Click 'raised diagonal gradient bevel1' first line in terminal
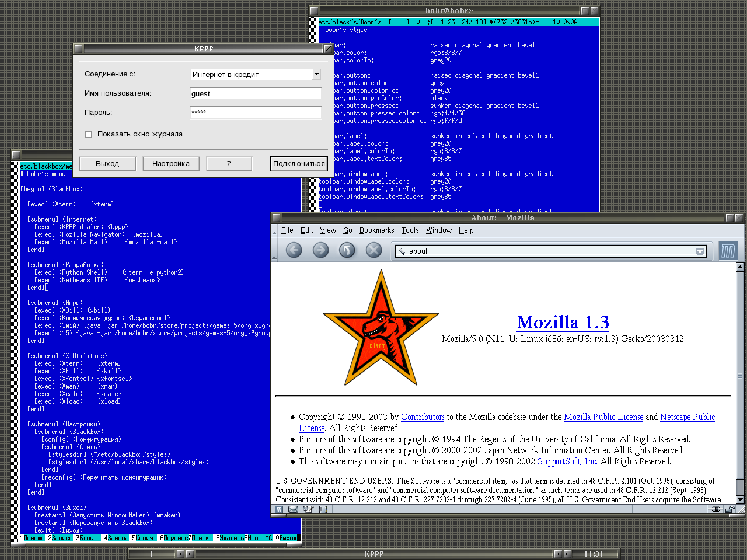The height and width of the screenshot is (560, 747). click(484, 45)
